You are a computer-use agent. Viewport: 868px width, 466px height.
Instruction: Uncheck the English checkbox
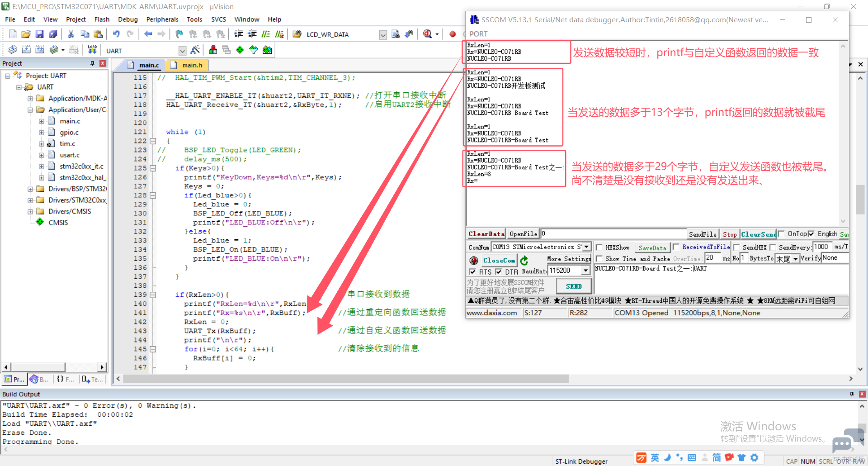pos(811,234)
